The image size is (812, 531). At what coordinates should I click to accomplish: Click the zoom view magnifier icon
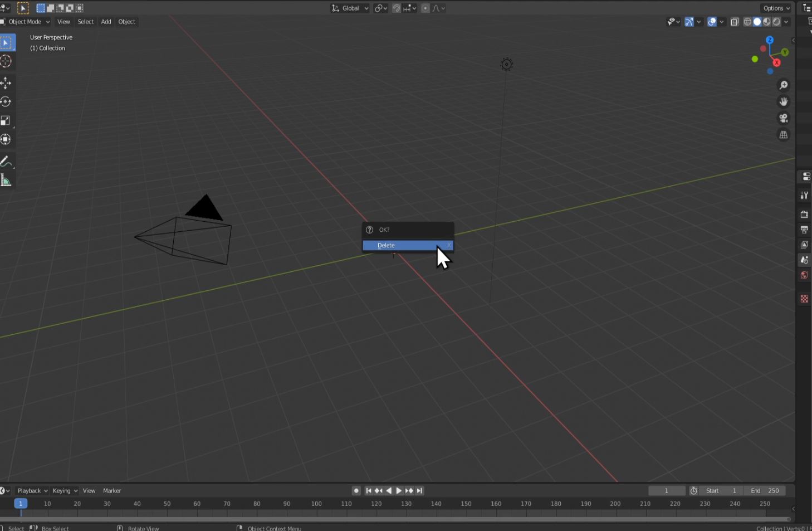click(784, 85)
